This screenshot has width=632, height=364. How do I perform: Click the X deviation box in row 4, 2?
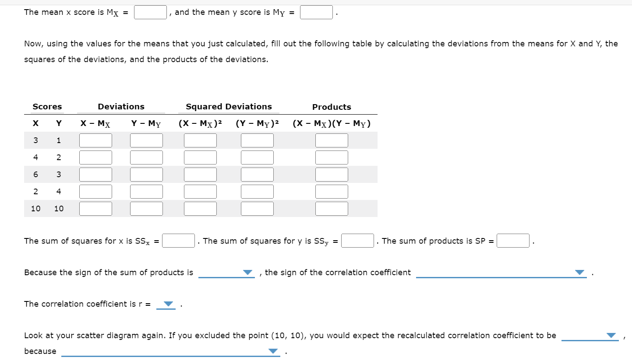click(x=95, y=157)
